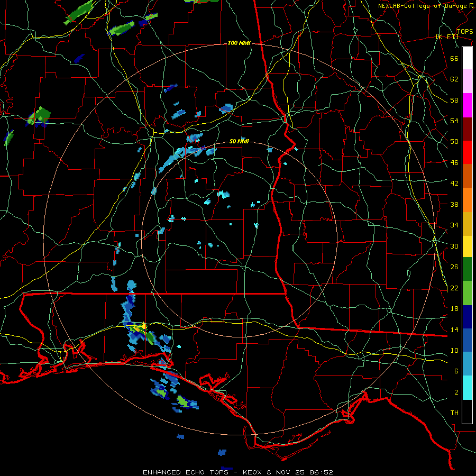Viewport: 476px width, 476px height.
Task: Click the "66" legend value
Action: point(454,58)
